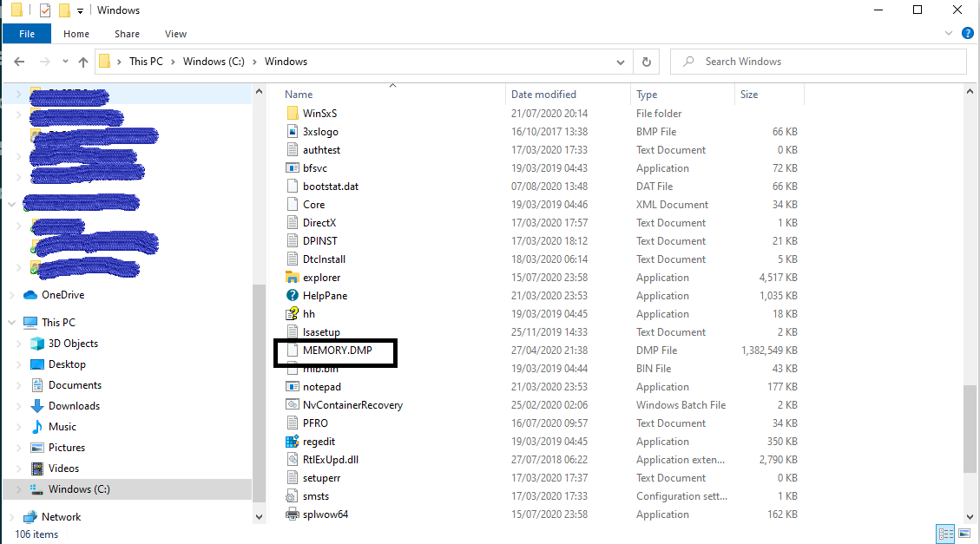
Task: Sort by the Date modified column header
Action: pos(543,95)
